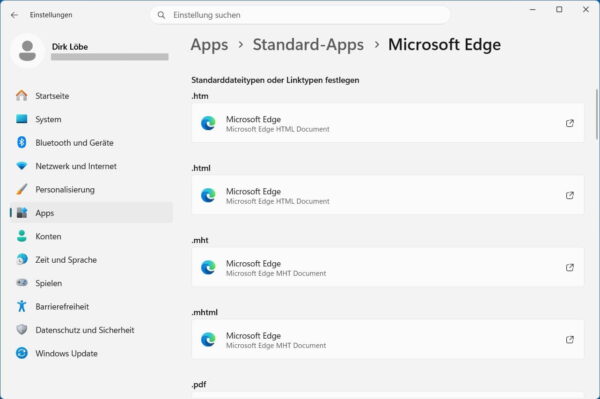Select the Apps sidebar entry
Viewport: 600px width, 399px height.
pos(91,213)
